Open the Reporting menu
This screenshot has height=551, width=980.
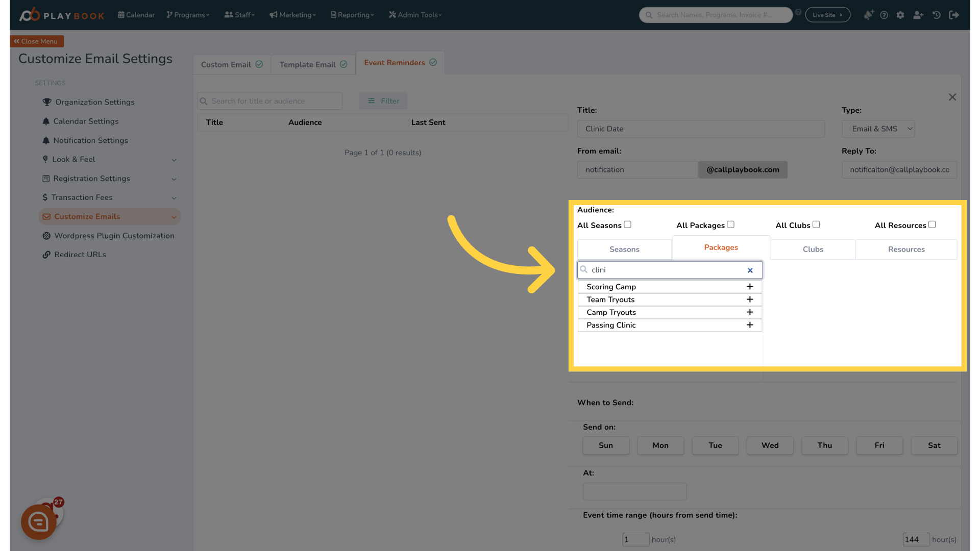[x=352, y=15]
